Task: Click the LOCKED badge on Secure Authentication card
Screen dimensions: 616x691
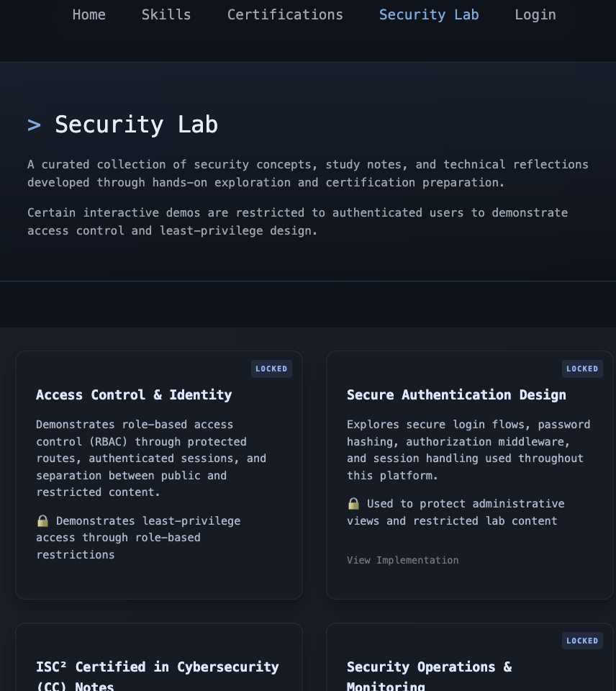Action: 582,369
